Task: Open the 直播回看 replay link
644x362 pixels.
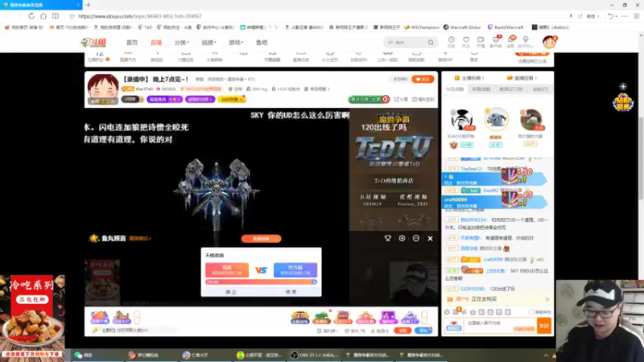Action: (x=522, y=78)
